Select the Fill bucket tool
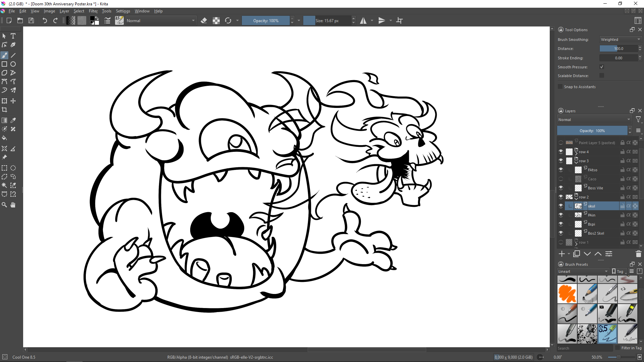This screenshot has width=644, height=362. (4, 138)
